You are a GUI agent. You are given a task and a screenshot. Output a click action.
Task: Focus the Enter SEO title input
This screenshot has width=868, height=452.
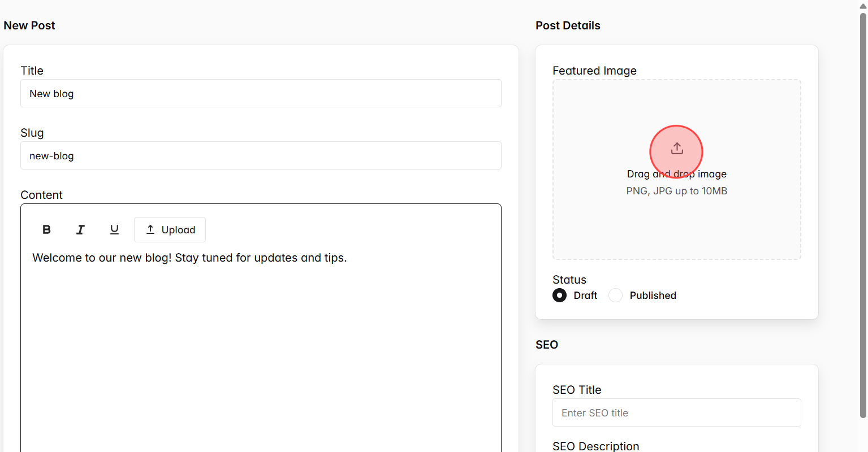pos(676,412)
